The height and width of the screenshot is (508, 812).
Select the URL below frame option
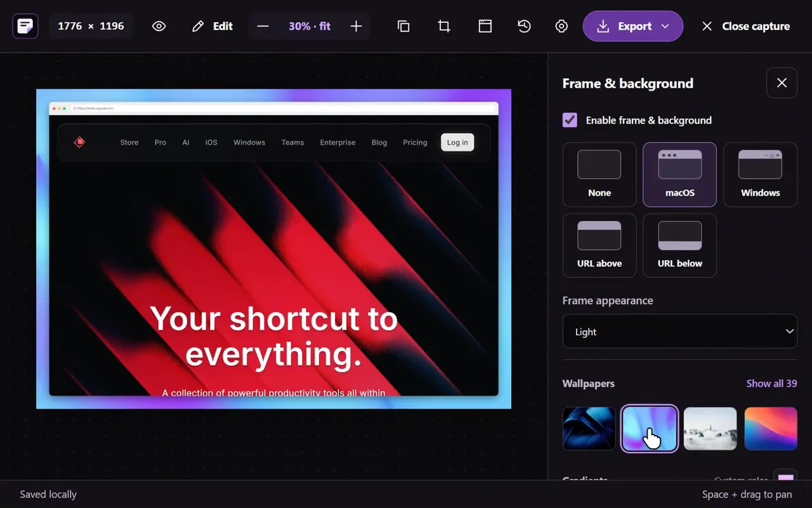tap(680, 246)
